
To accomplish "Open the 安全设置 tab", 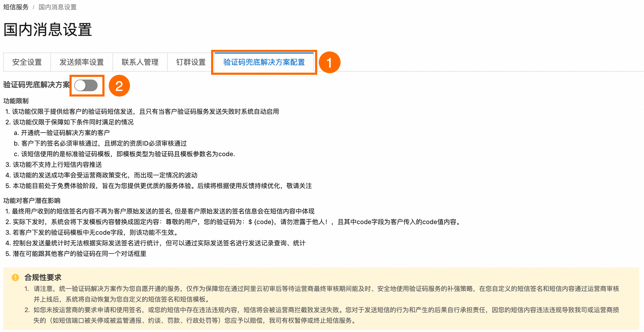I will pyautogui.click(x=27, y=62).
